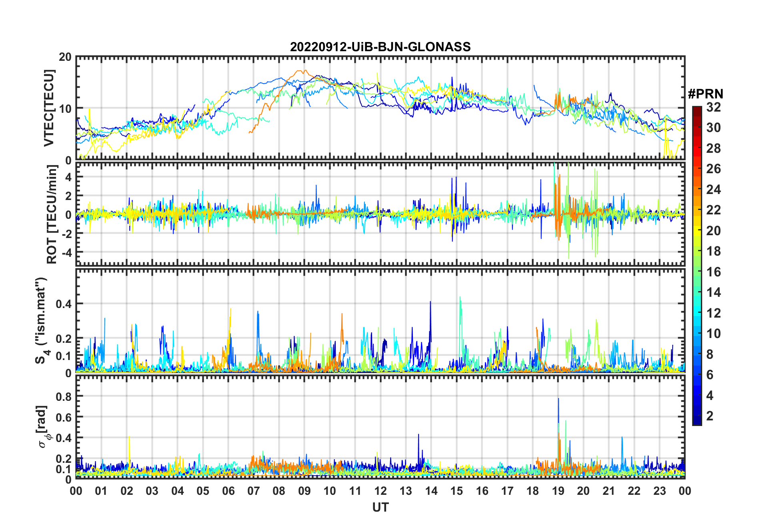Screen dimensions: 761x532
Task: Click x-axis hour tick 09
Action: 304,491
